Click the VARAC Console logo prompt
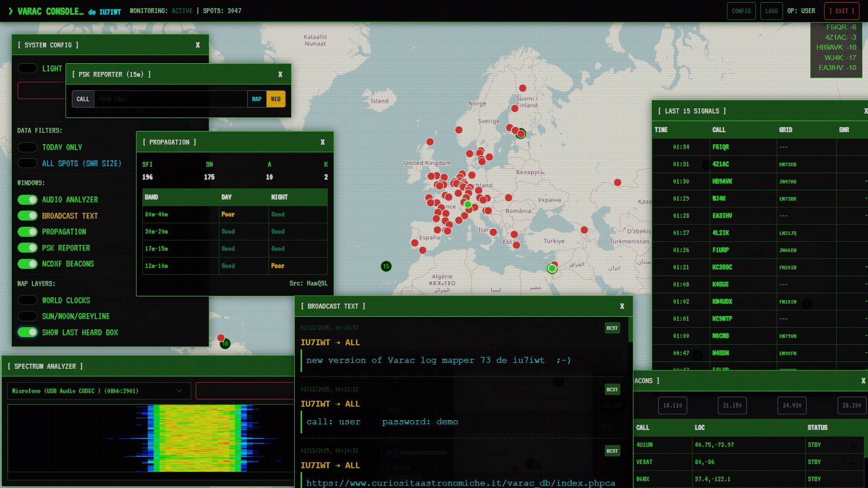 tap(45, 11)
